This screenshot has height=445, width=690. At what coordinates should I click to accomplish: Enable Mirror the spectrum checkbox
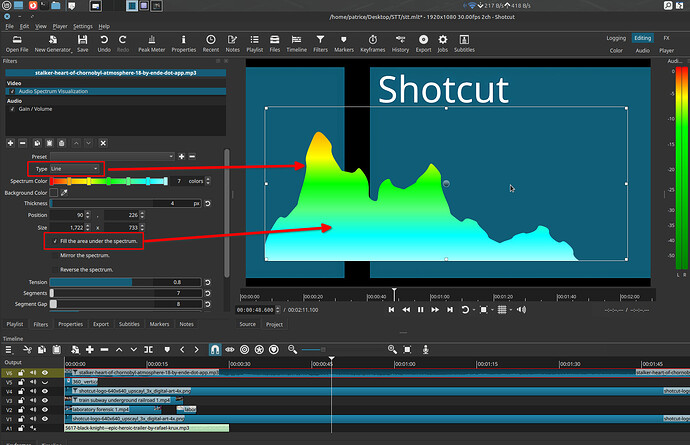pos(55,256)
